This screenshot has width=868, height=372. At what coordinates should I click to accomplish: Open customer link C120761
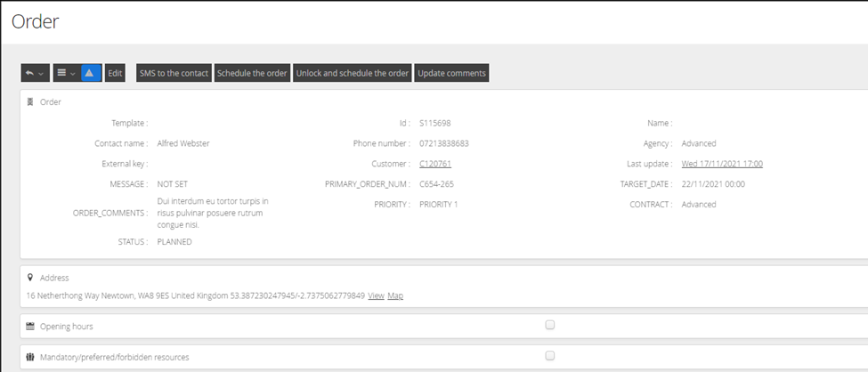click(435, 164)
